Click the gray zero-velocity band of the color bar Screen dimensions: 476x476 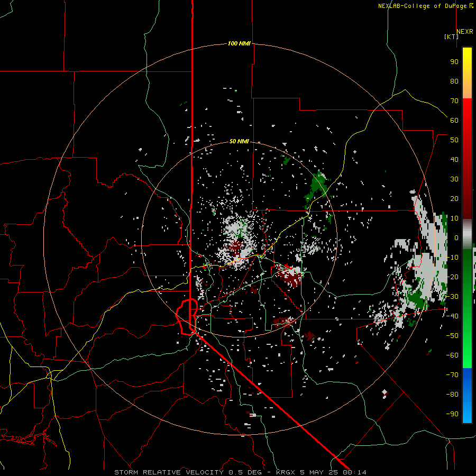tap(467, 234)
